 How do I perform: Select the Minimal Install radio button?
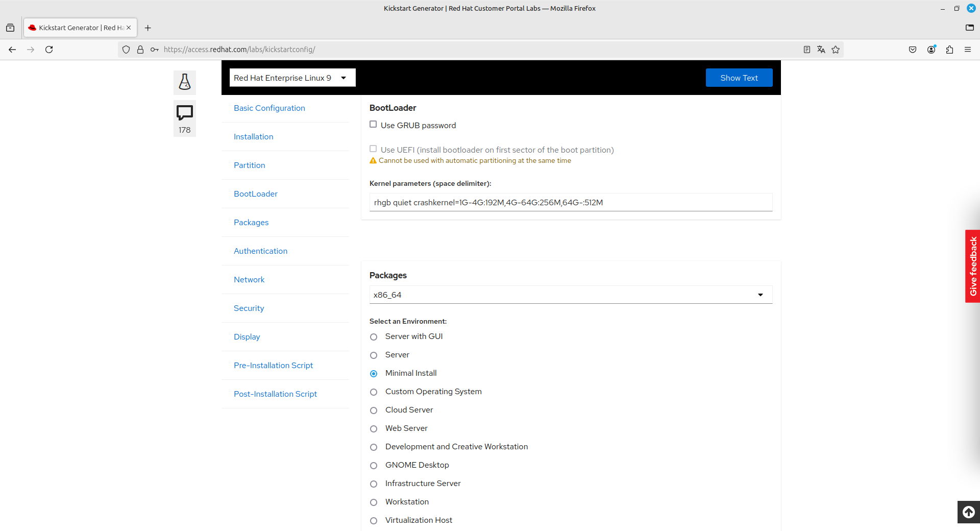click(x=374, y=374)
